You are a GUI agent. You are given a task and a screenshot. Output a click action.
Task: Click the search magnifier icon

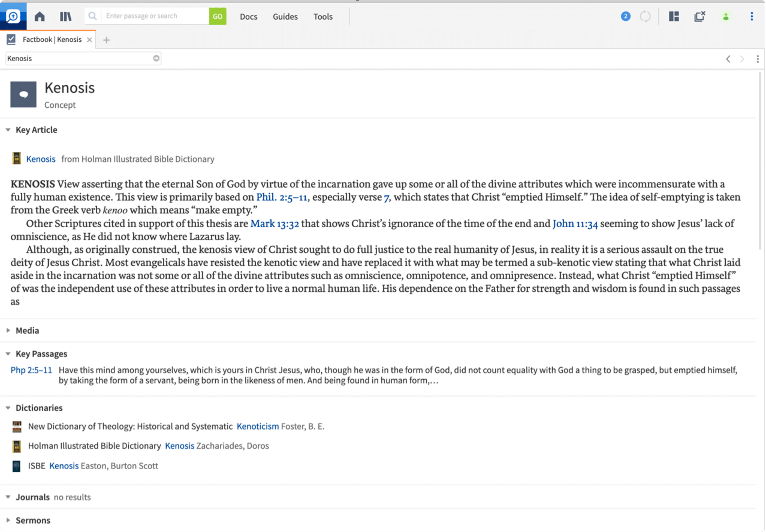pos(92,16)
